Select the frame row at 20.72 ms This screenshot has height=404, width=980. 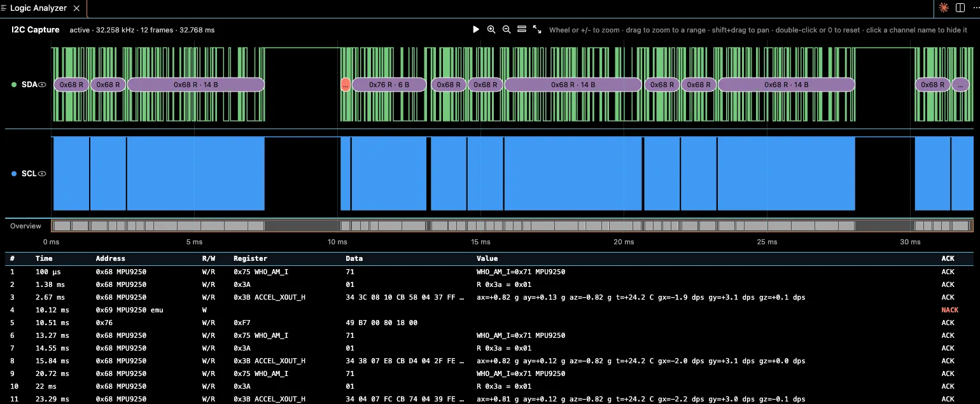click(490, 373)
